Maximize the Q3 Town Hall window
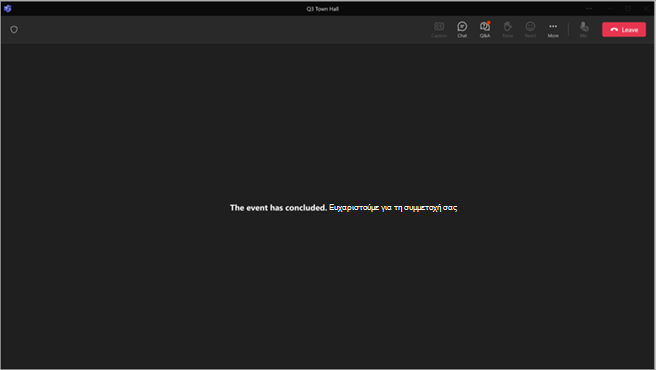 tap(628, 8)
